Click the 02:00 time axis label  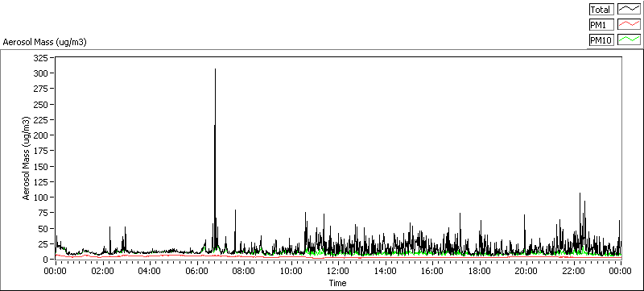103,271
